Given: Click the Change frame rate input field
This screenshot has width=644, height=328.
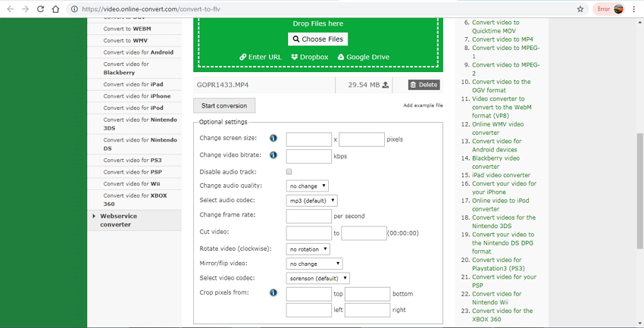Looking at the screenshot, I should [x=308, y=216].
